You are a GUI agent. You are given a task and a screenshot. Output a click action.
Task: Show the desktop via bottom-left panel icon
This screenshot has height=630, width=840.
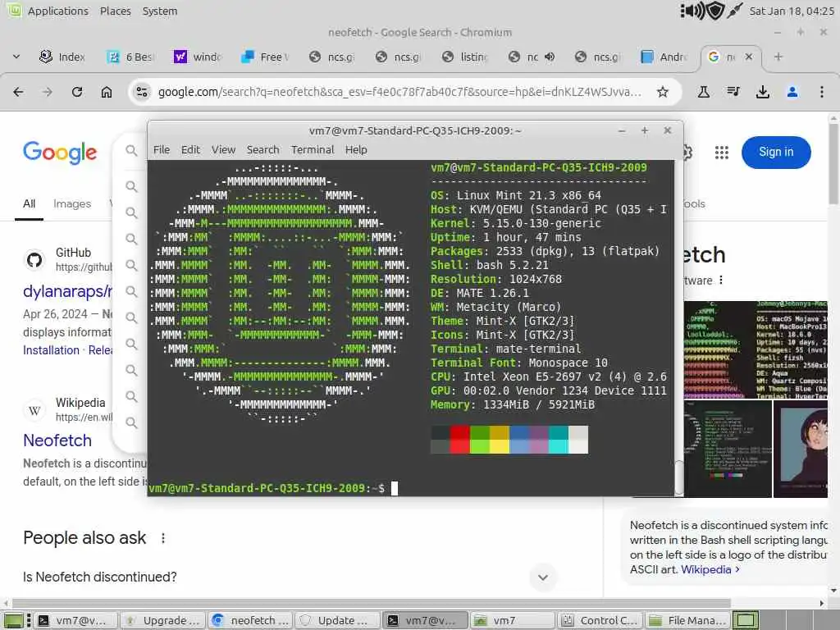click(13, 621)
